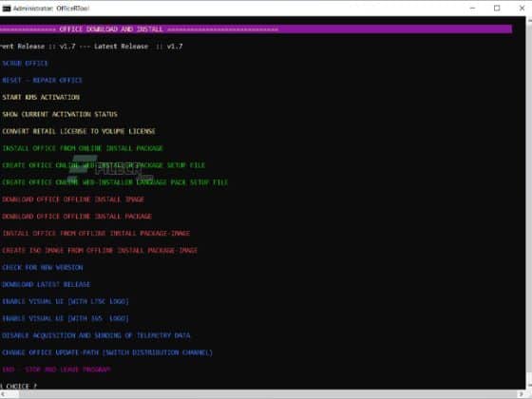The image size is (532, 399).
Task: Click the "LANGUAGE PACK SETUP FILE" line
Action: click(x=115, y=182)
